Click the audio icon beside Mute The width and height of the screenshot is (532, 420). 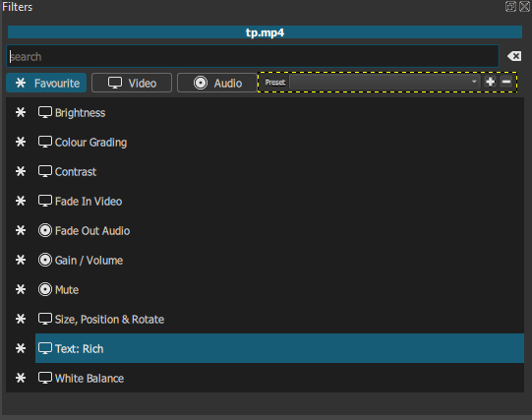45,289
